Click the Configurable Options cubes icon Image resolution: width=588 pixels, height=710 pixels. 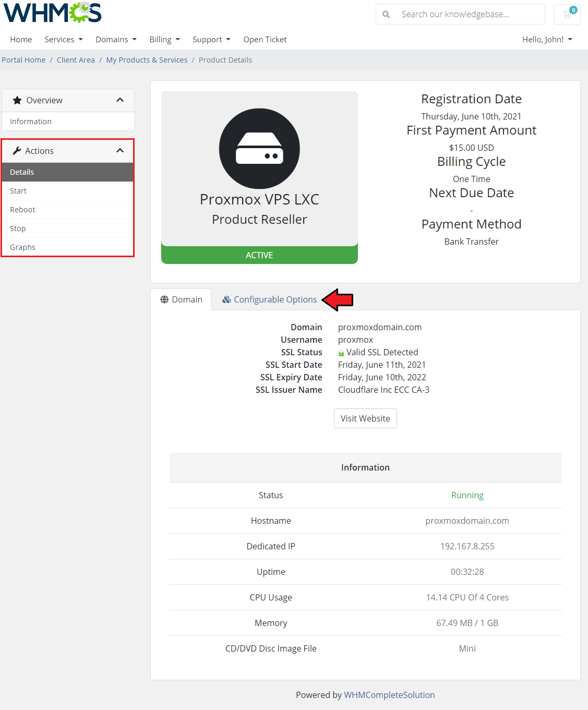click(x=226, y=299)
